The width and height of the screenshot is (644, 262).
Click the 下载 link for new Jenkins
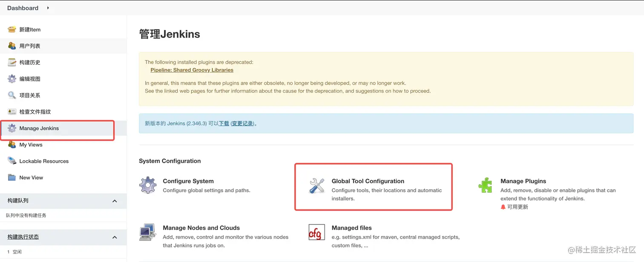click(224, 124)
